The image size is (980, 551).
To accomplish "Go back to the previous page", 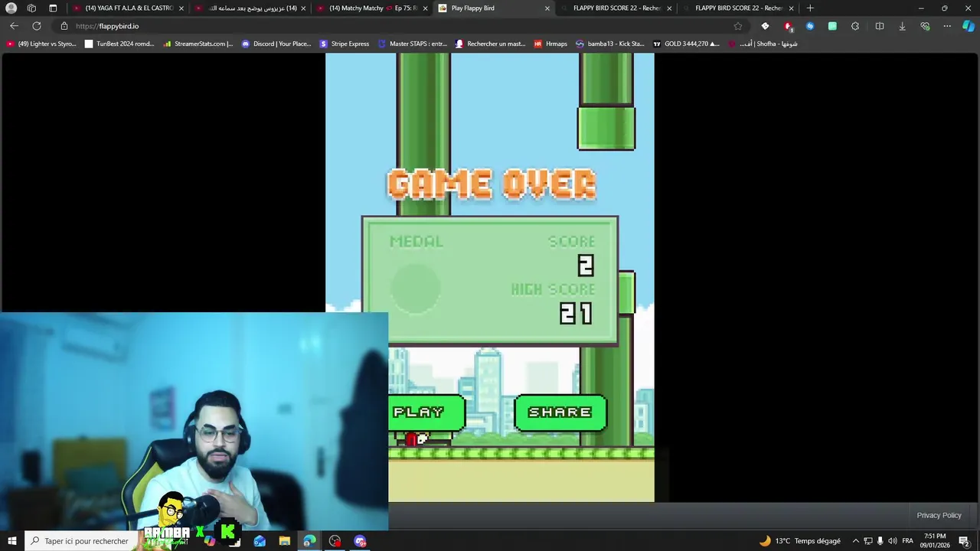I will pos(14,26).
